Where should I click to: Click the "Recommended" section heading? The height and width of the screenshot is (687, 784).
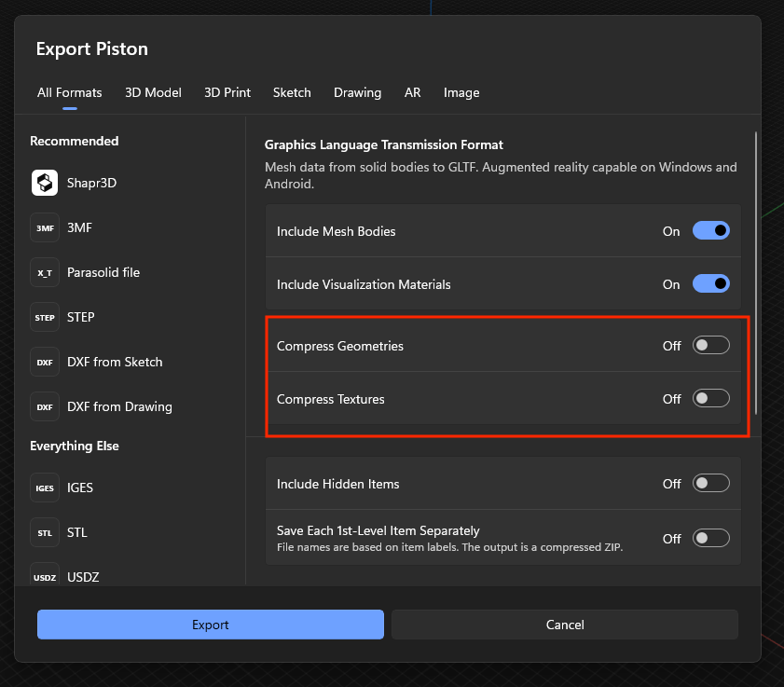[74, 141]
